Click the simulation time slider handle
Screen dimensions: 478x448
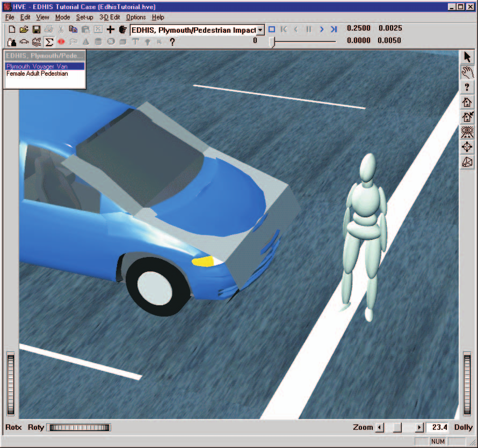click(x=273, y=42)
